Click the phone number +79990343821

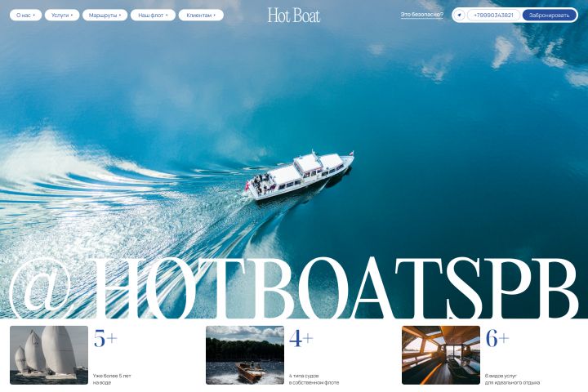(493, 16)
